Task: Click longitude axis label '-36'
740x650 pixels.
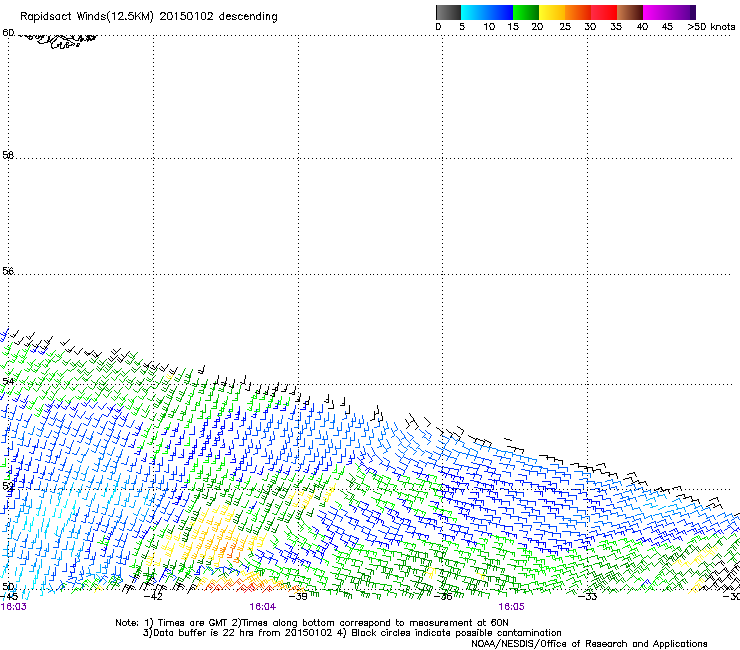Action: [x=443, y=596]
